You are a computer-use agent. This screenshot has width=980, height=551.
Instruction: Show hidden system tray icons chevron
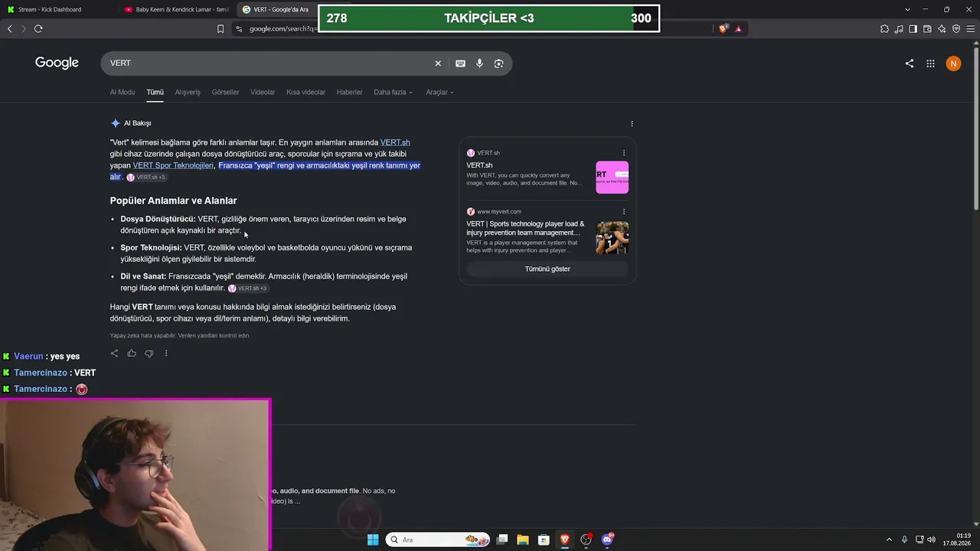[889, 540]
